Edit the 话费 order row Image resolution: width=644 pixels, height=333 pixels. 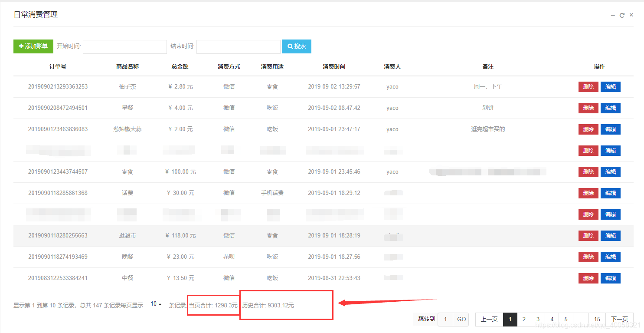click(x=611, y=193)
